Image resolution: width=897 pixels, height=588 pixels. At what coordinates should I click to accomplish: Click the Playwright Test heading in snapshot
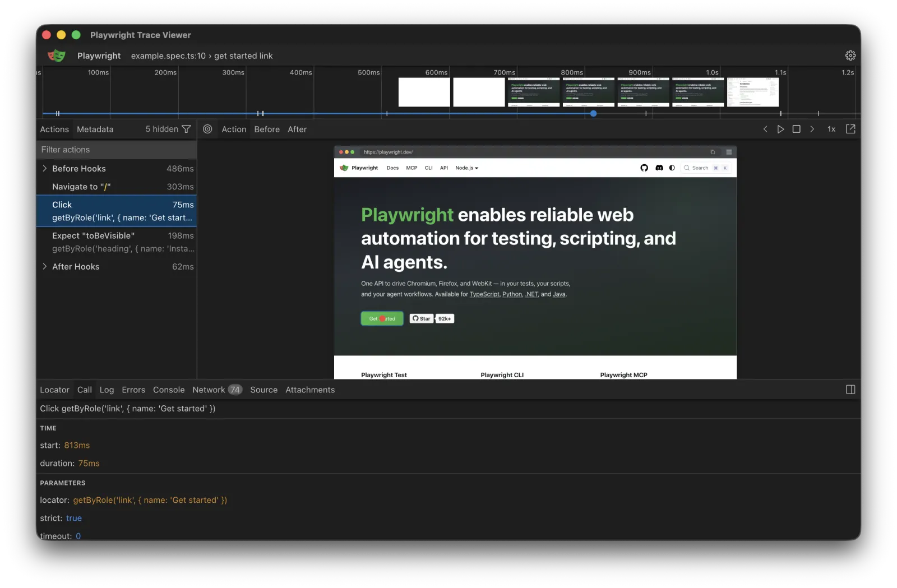tap(384, 375)
